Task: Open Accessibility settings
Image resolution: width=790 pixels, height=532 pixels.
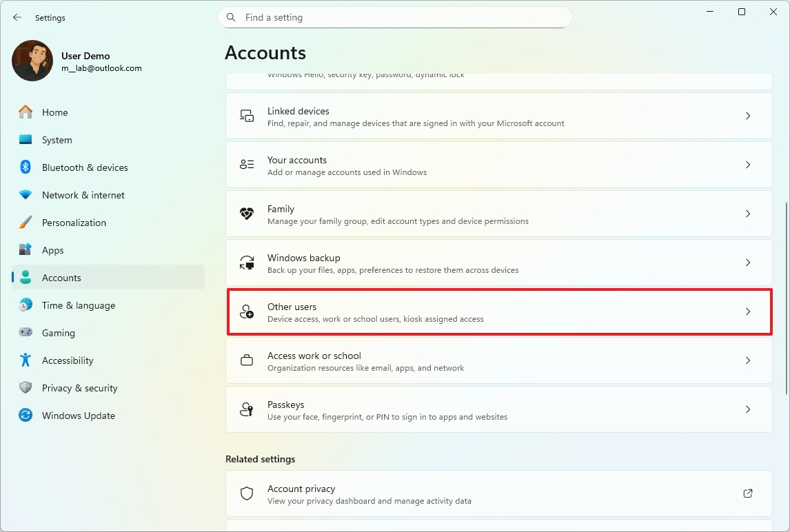Action: click(108, 360)
